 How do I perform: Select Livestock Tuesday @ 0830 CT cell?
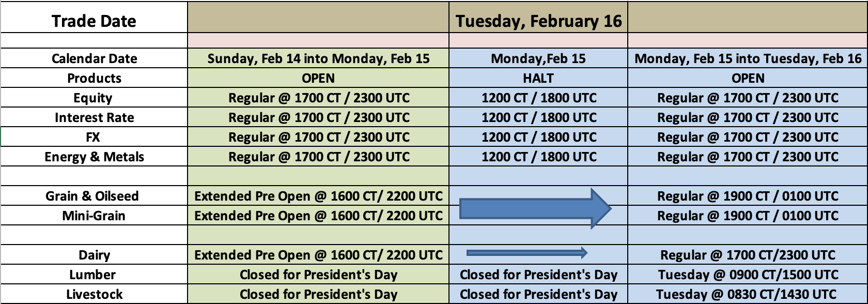tap(748, 294)
